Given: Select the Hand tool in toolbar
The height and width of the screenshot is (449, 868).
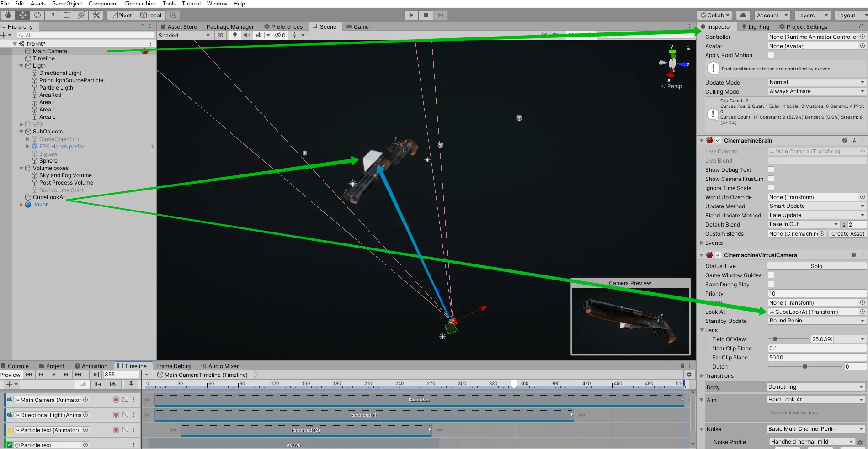Looking at the screenshot, I should click(x=8, y=15).
